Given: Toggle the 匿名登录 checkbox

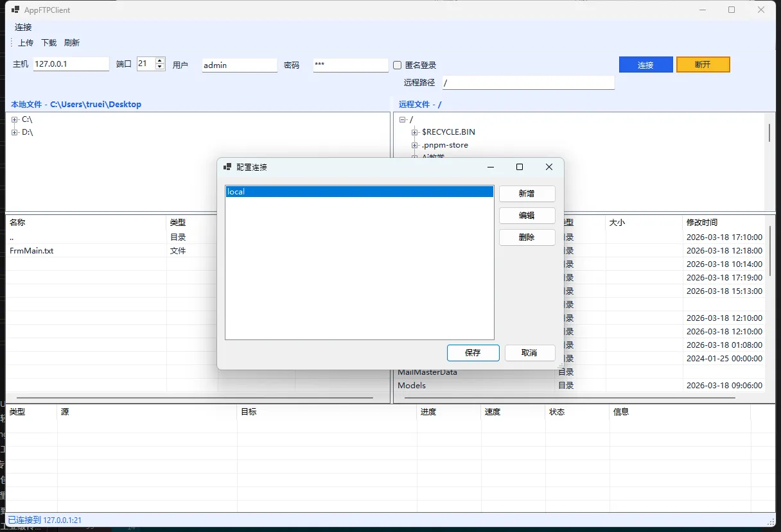Looking at the screenshot, I should click(398, 65).
